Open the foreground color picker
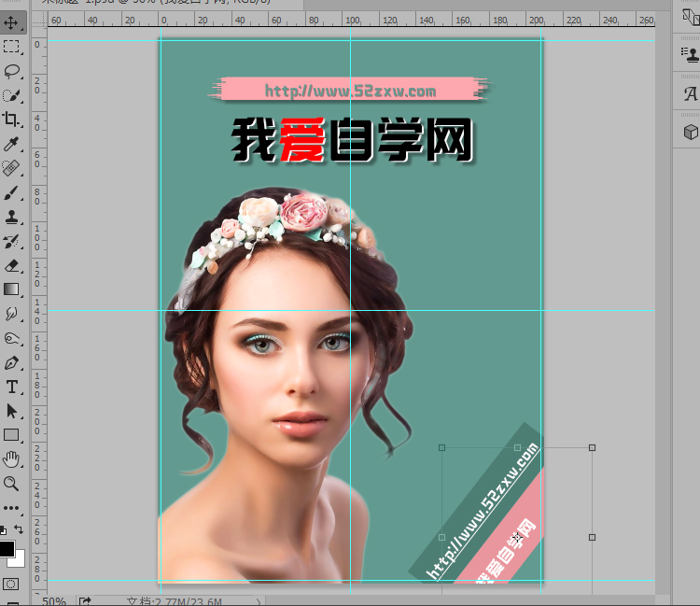This screenshot has height=606, width=700. [x=7, y=548]
